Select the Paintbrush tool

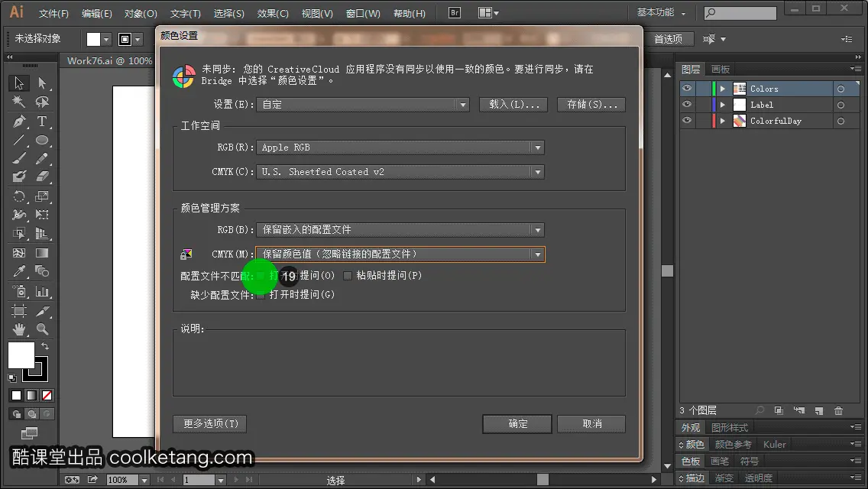tap(19, 158)
